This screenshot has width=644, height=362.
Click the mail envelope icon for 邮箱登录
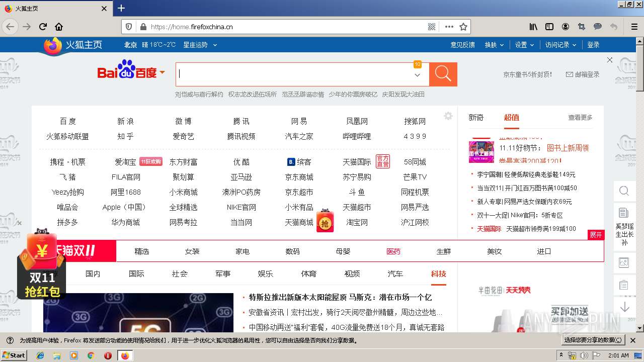(x=570, y=74)
